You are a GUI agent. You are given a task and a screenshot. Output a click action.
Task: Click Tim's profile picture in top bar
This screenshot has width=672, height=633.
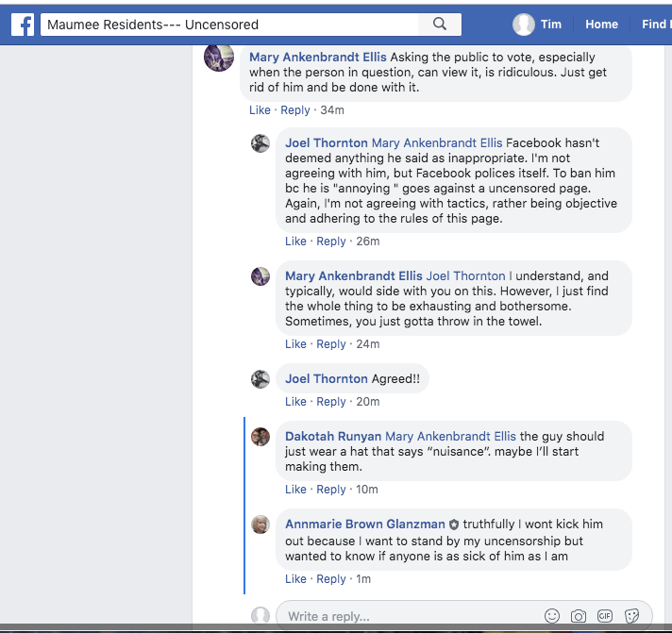tap(524, 25)
